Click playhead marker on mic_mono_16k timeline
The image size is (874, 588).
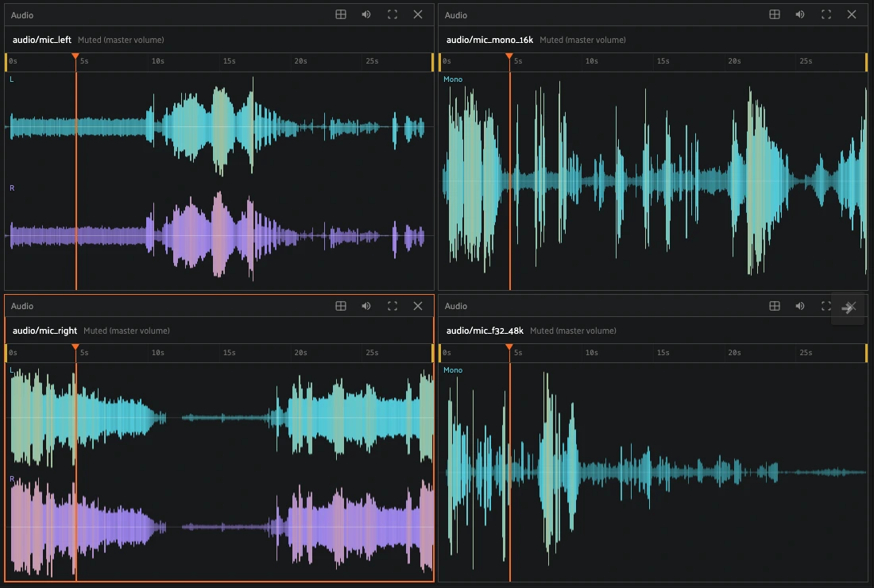[x=509, y=57]
